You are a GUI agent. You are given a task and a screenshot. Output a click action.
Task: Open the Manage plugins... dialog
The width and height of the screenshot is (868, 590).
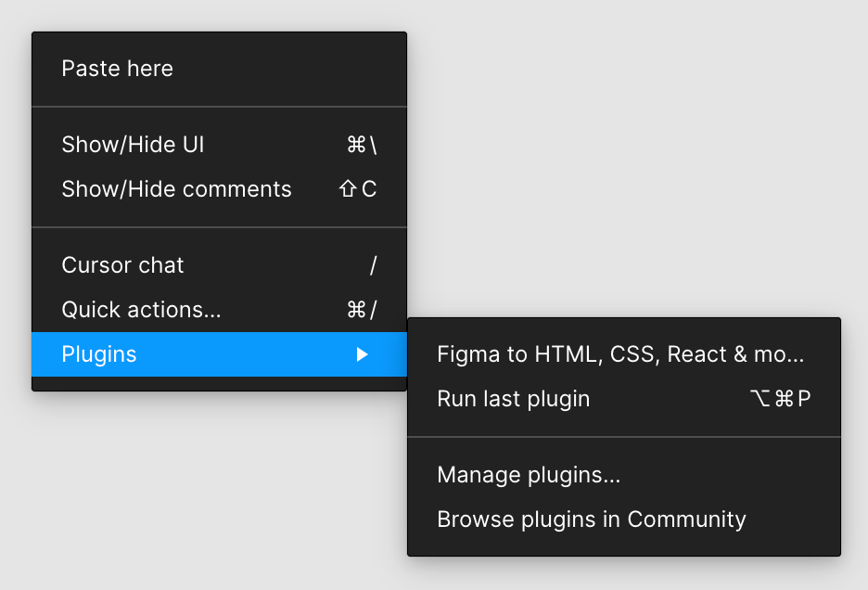click(x=624, y=475)
